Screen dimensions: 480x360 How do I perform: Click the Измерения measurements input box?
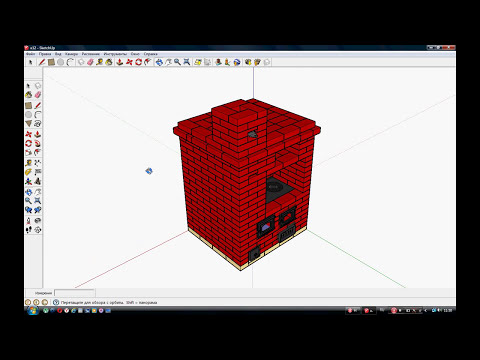coord(75,293)
